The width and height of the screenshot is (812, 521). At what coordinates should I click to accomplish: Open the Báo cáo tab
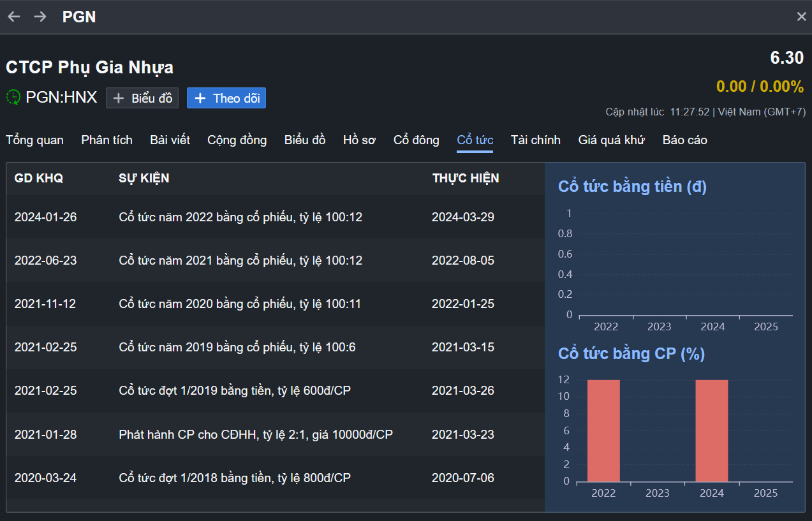[x=685, y=140]
